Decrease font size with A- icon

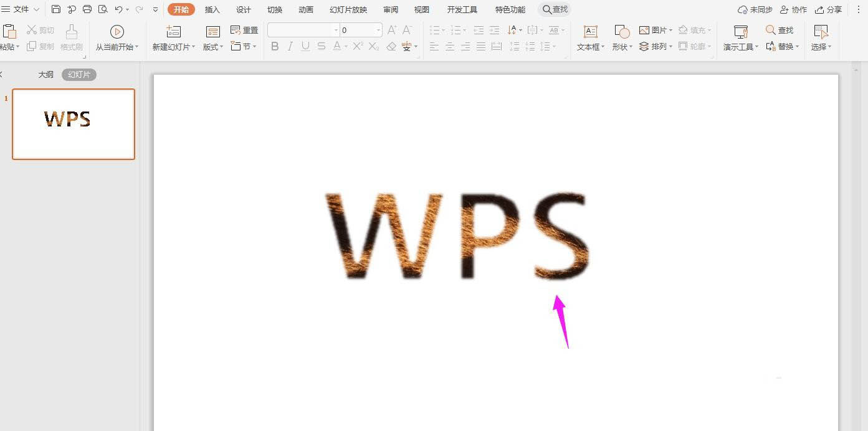click(407, 30)
